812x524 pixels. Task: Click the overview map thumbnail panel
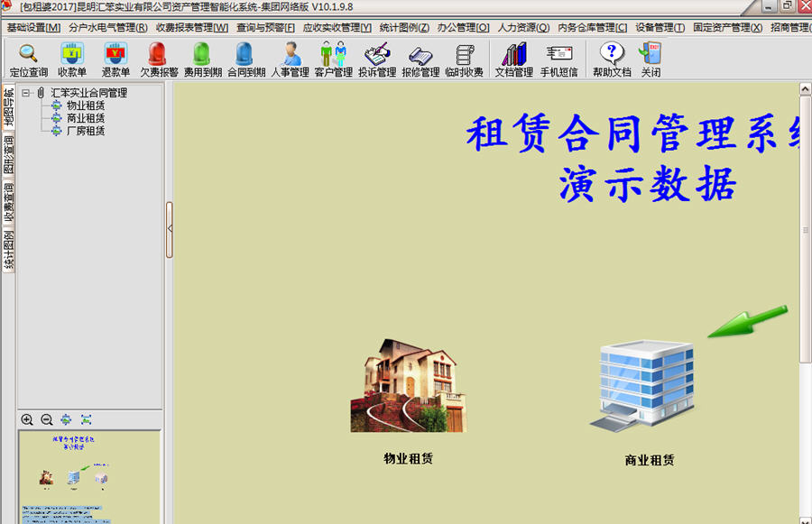pyautogui.click(x=90, y=478)
